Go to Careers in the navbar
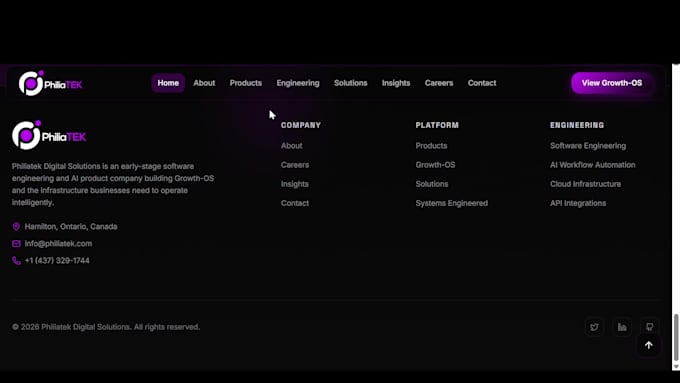 [x=439, y=83]
